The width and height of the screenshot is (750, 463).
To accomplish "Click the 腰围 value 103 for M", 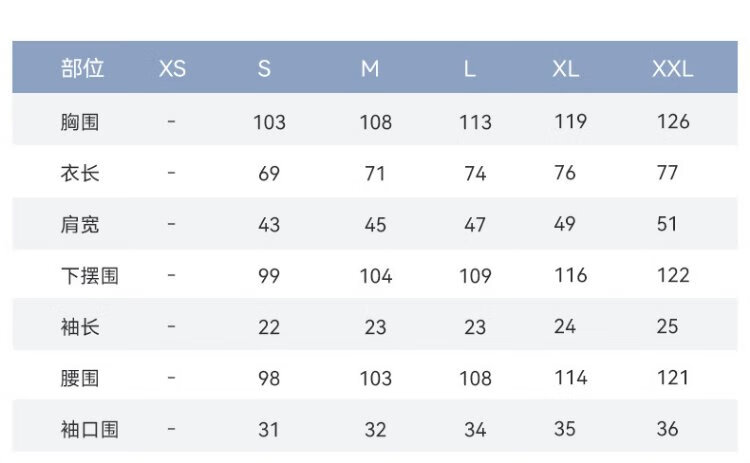I will [x=375, y=378].
